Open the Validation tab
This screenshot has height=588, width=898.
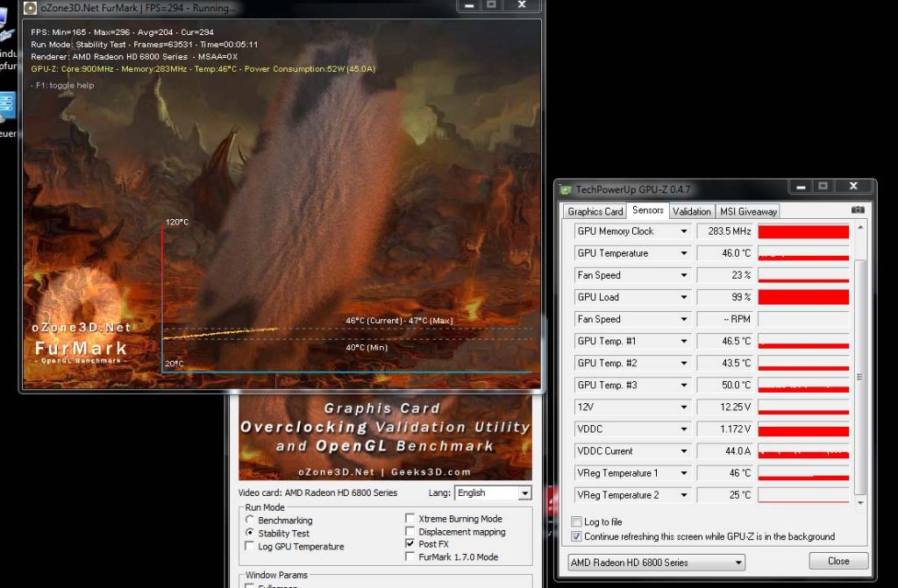click(692, 211)
